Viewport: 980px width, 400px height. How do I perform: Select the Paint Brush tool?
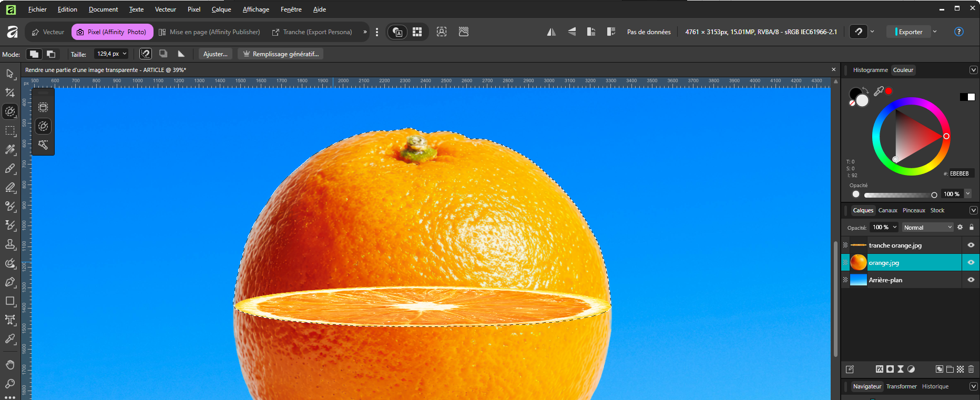click(x=10, y=169)
